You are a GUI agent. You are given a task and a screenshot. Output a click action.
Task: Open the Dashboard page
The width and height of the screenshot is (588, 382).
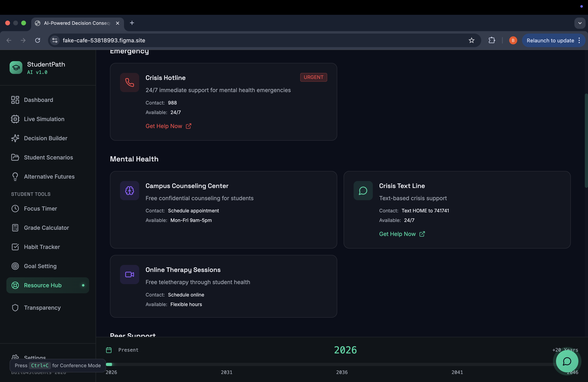(38, 100)
